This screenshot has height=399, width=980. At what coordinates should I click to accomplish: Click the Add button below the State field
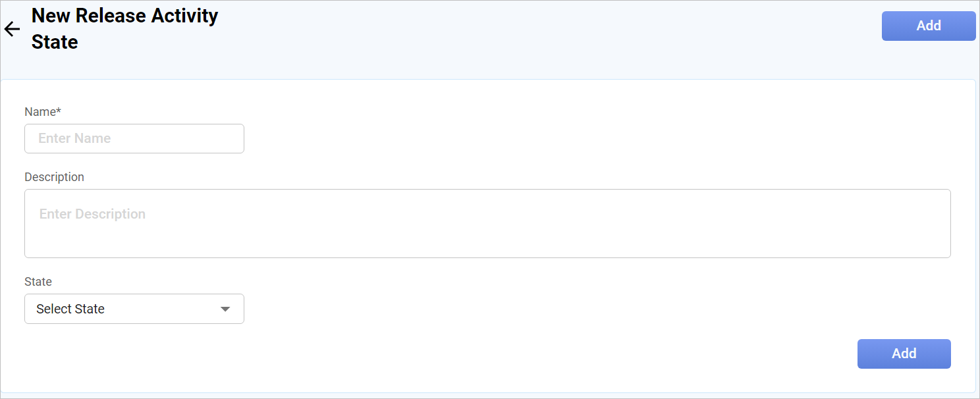point(904,354)
